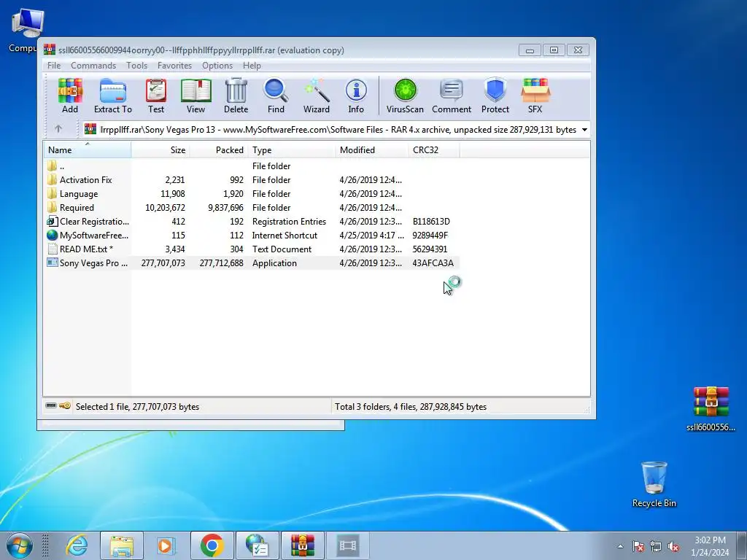Click the Internet Shortcut type cell
The image size is (747, 560).
[285, 236]
